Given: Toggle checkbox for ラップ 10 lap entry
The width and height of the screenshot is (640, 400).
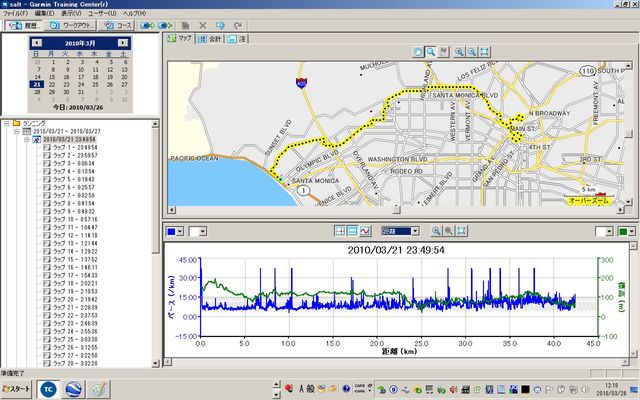Looking at the screenshot, I should [46, 219].
